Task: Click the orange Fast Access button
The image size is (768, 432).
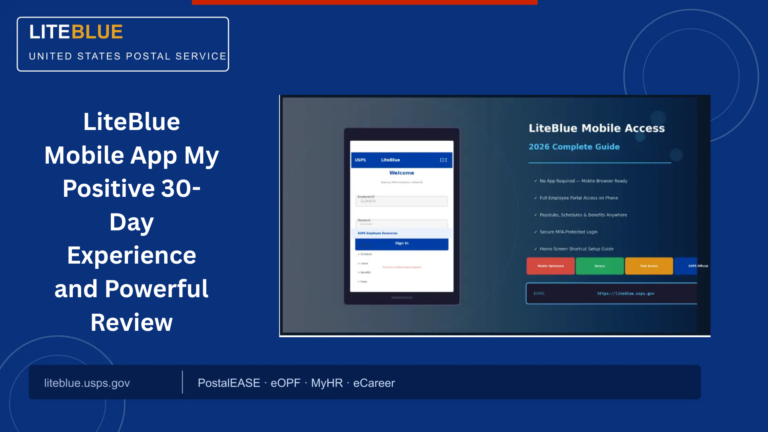Action: coord(649,266)
